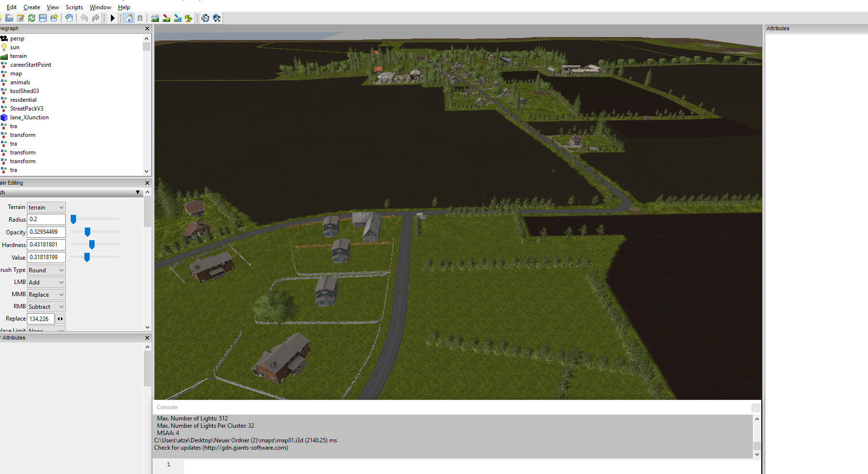Click the Replace value picker arrows button

coord(60,319)
